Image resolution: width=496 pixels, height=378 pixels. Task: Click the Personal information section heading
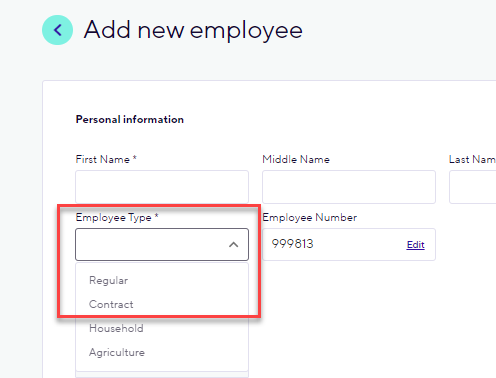coord(130,119)
